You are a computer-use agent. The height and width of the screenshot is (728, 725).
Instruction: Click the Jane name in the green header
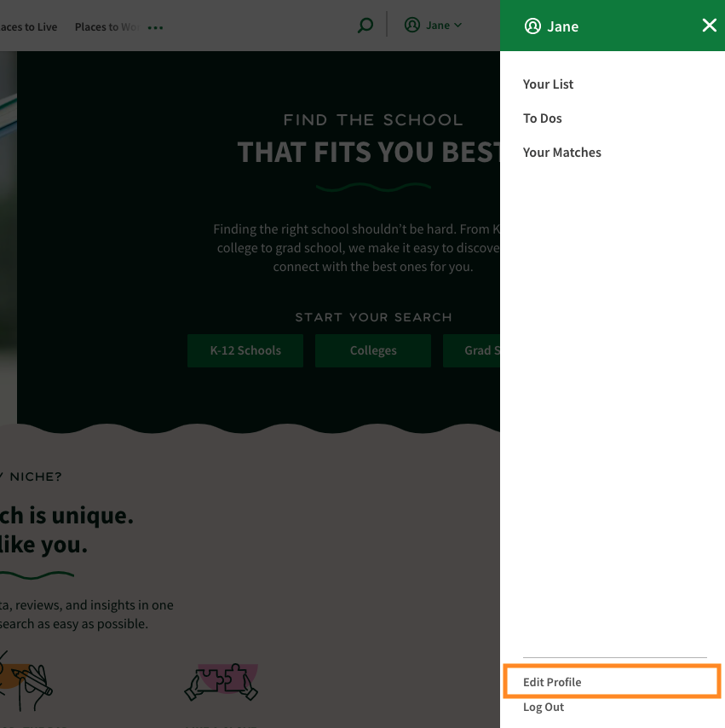[563, 26]
